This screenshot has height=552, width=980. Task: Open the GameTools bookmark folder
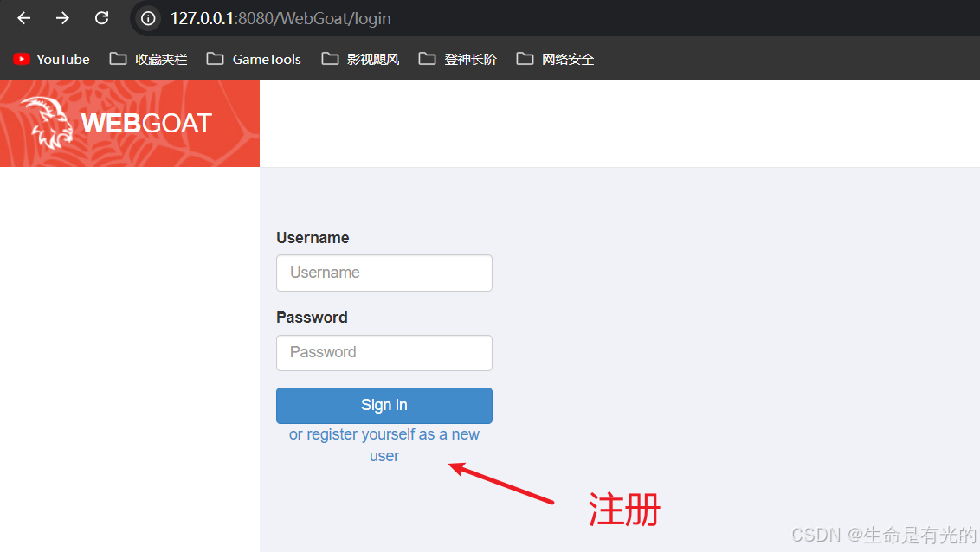254,60
